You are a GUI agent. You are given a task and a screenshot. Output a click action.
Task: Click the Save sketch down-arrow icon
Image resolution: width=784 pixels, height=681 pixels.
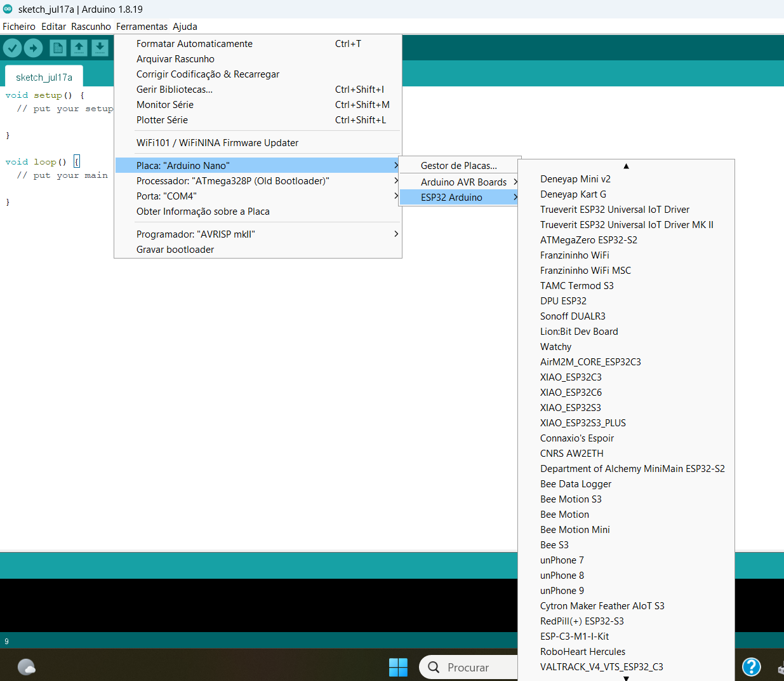click(x=100, y=48)
